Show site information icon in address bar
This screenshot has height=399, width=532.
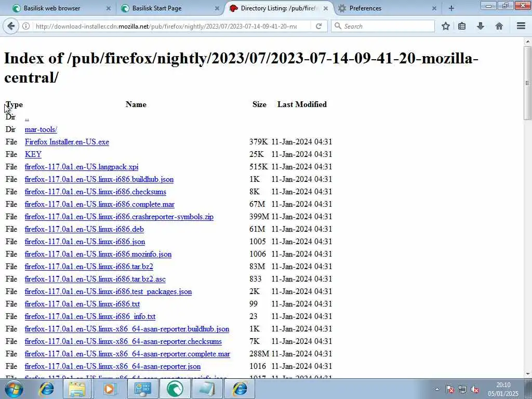point(26,26)
